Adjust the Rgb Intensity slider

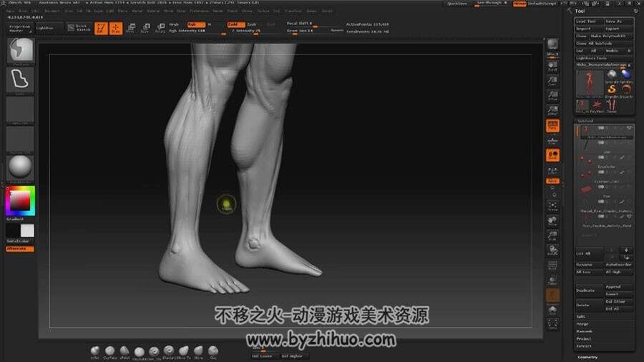[x=197, y=31]
